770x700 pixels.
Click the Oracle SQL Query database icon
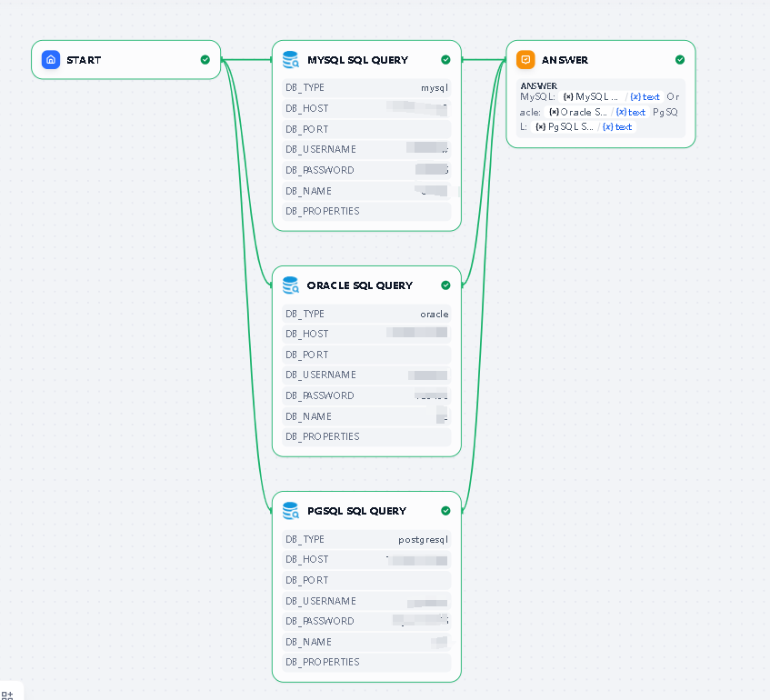(x=291, y=285)
